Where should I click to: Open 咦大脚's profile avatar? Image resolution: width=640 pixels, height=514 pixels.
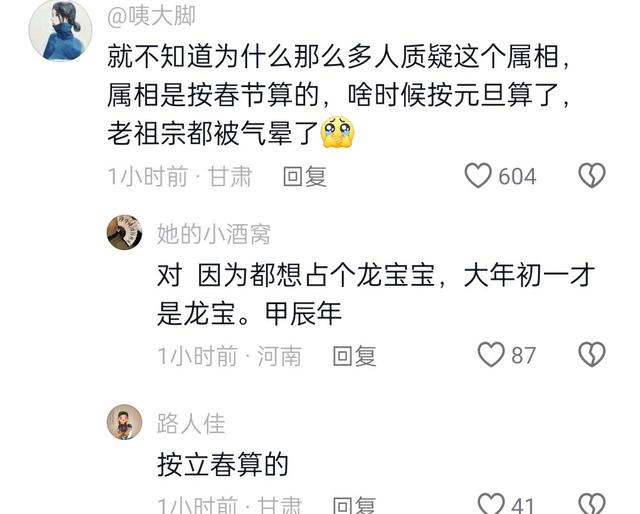(60, 30)
